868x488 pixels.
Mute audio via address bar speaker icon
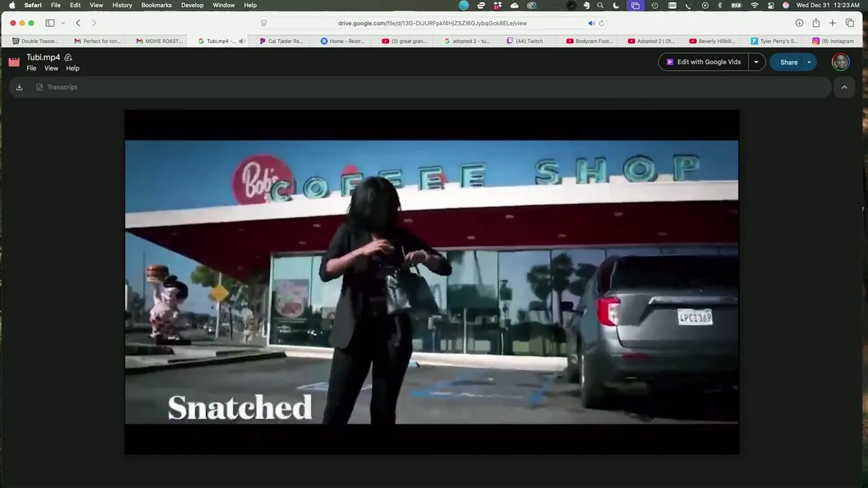point(591,23)
